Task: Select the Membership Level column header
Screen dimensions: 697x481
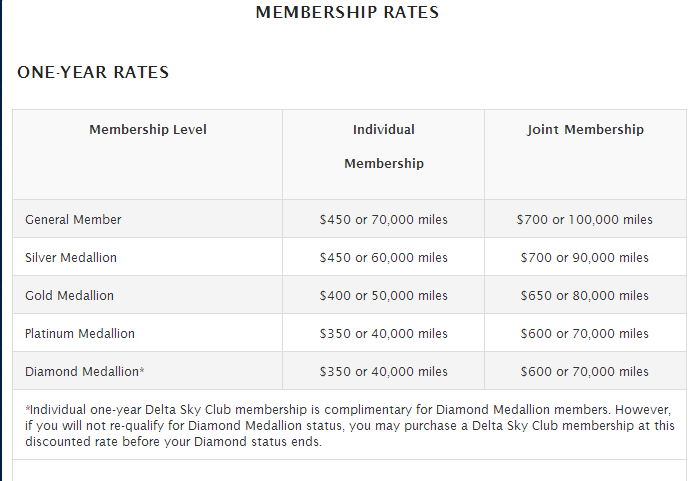Action: tap(148, 129)
